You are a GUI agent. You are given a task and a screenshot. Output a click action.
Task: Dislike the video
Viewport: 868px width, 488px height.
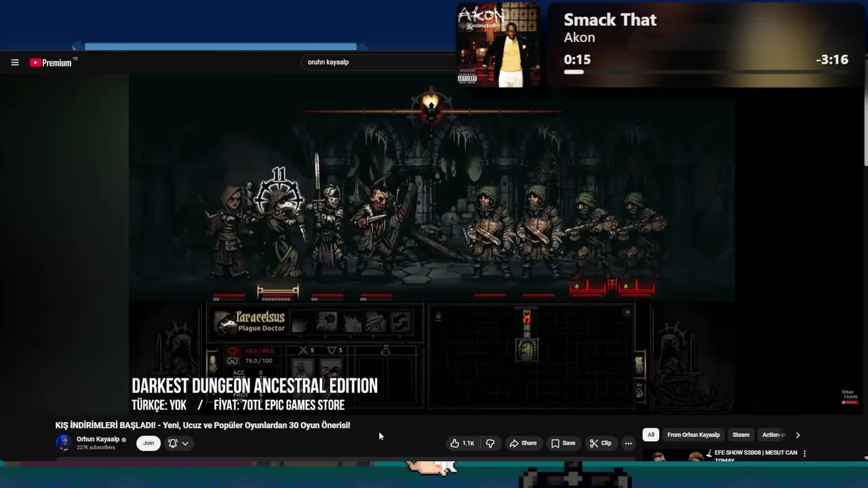point(490,443)
